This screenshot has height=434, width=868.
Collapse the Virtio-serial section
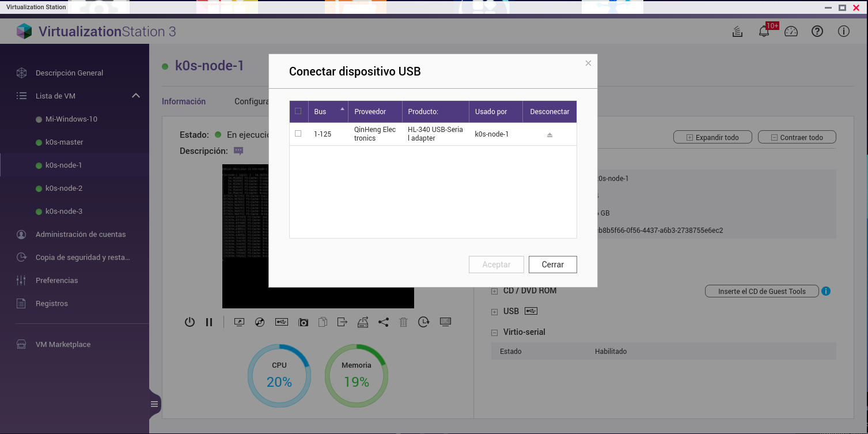pos(494,333)
